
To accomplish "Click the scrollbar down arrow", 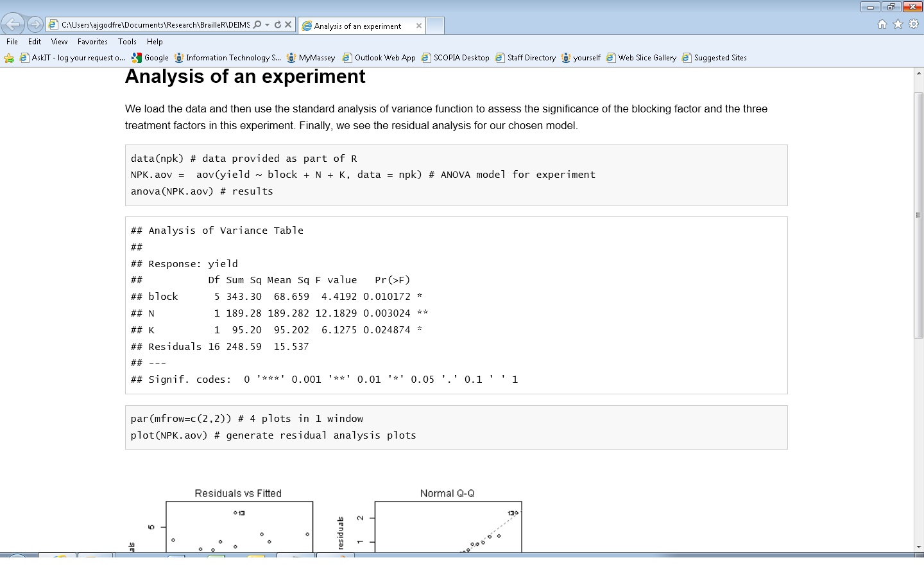I will [x=918, y=547].
